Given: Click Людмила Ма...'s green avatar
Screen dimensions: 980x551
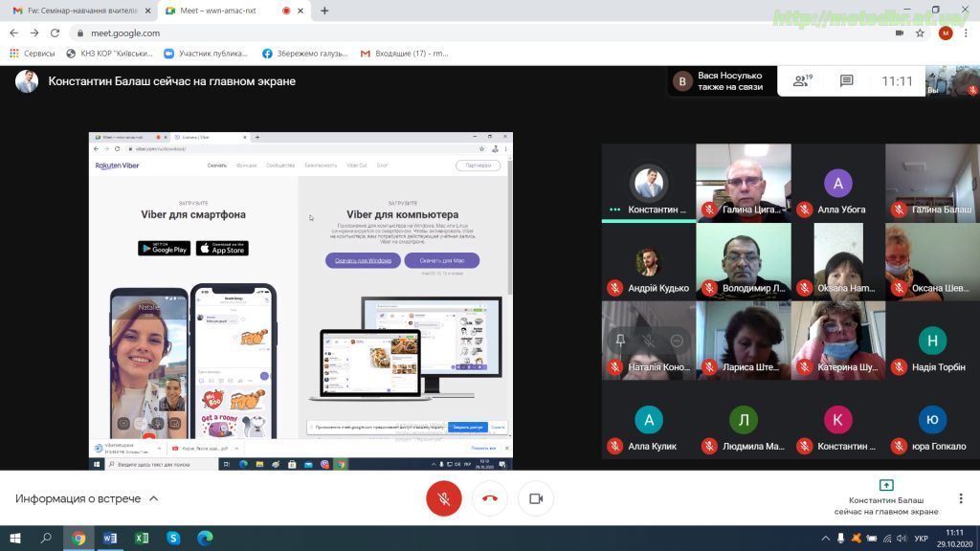Looking at the screenshot, I should 743,420.
